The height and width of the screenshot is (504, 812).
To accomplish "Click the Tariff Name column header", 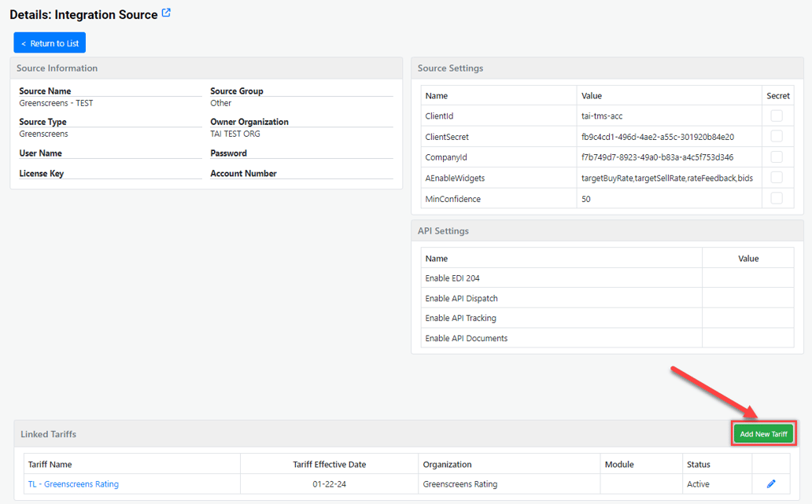I will pos(50,464).
